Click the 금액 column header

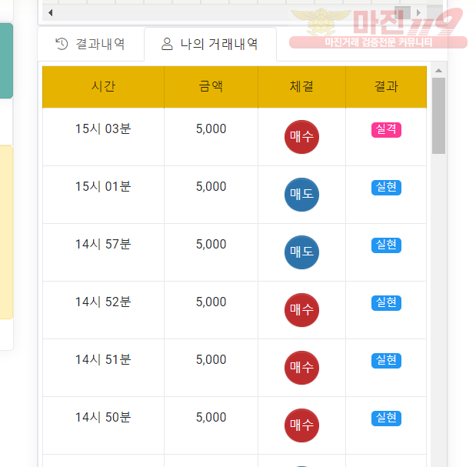point(211,87)
